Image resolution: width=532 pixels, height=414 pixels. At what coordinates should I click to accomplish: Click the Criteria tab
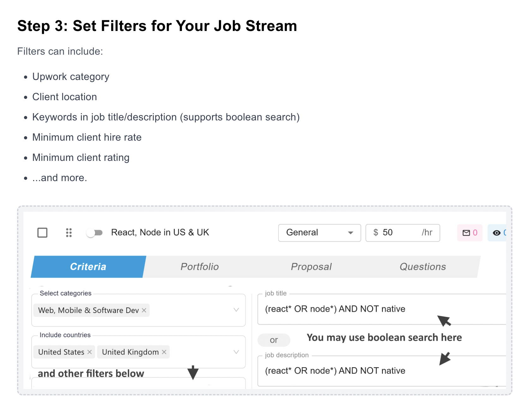tap(88, 266)
